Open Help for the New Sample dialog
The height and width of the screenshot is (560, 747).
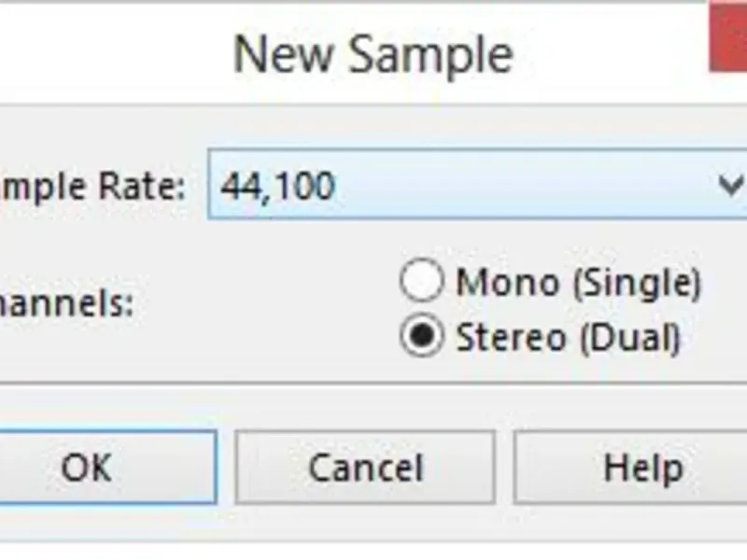[x=641, y=467]
